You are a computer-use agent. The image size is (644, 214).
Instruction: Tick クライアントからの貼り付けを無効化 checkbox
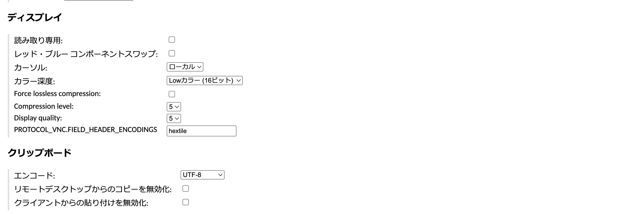click(x=185, y=202)
